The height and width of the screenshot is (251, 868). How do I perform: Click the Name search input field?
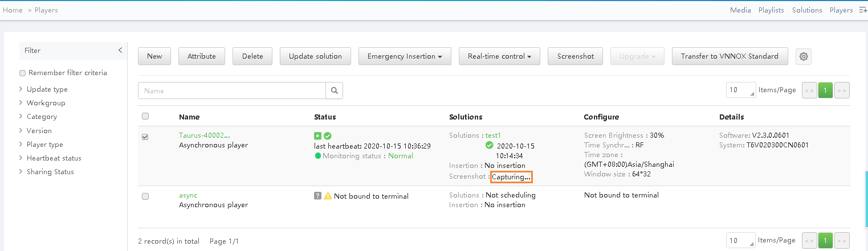(232, 90)
